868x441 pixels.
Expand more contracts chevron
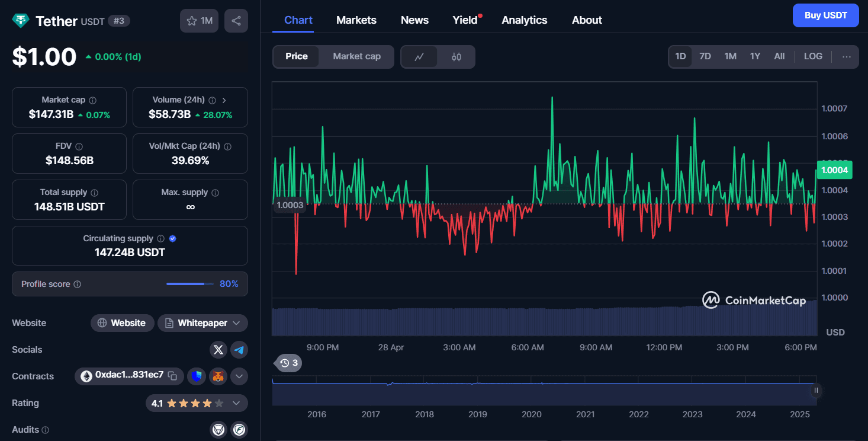point(239,376)
